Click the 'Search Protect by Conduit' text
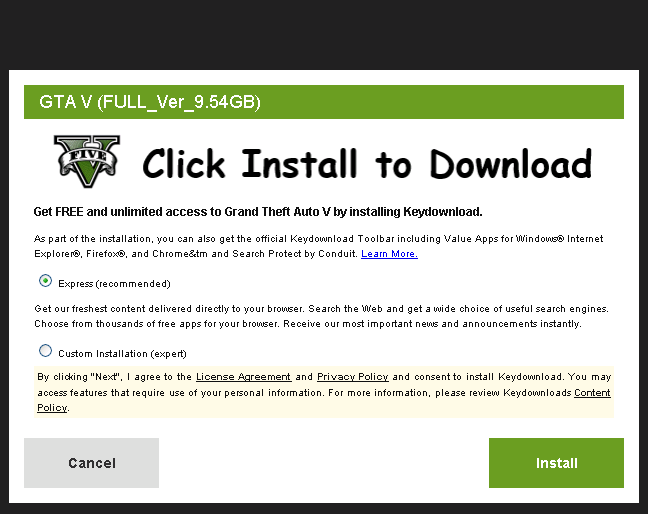 tap(295, 254)
